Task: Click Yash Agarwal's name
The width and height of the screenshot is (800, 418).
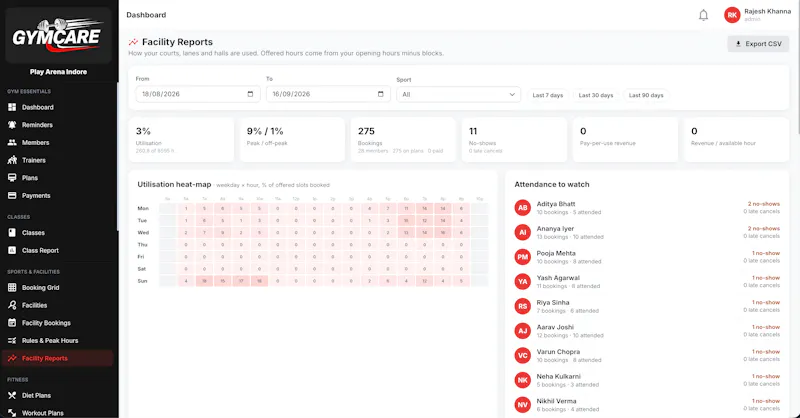Action: (x=558, y=278)
